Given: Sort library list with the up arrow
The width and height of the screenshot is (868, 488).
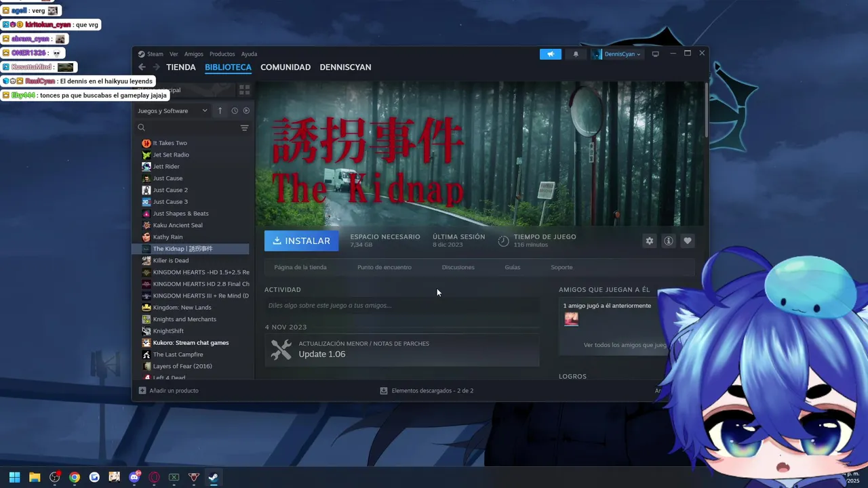Looking at the screenshot, I should tap(220, 110).
